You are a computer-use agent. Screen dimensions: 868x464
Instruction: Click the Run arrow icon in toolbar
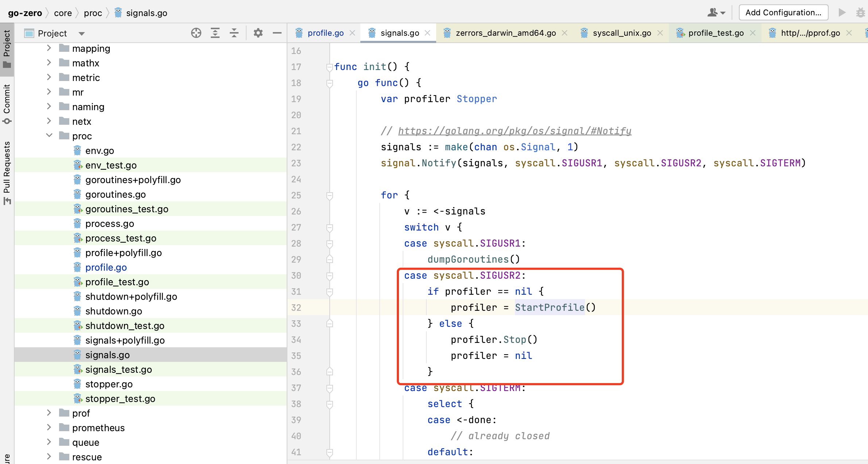pos(842,12)
